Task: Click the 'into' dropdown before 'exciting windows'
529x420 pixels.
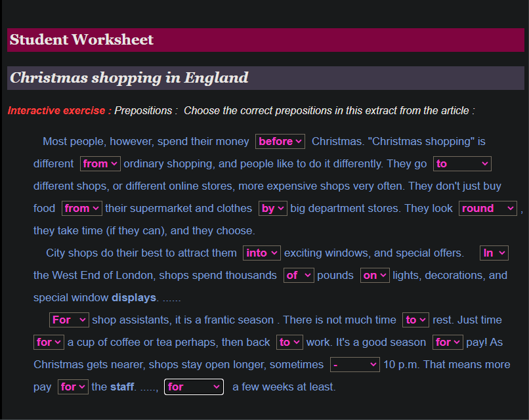Action: click(x=262, y=253)
